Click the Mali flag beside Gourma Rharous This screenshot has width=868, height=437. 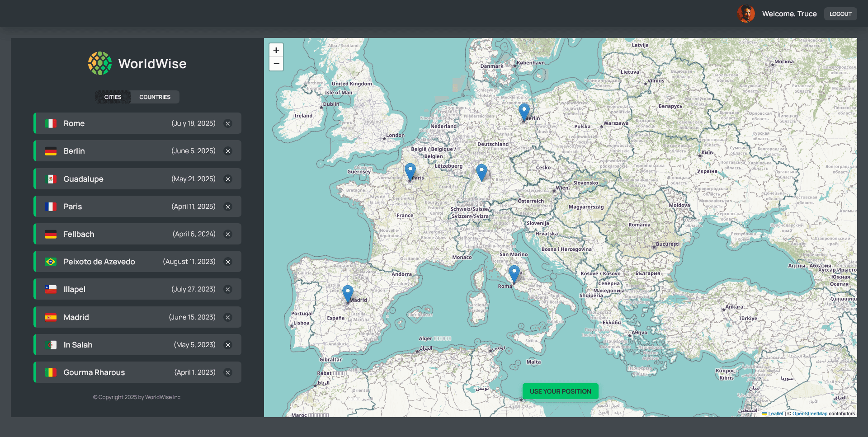click(51, 372)
